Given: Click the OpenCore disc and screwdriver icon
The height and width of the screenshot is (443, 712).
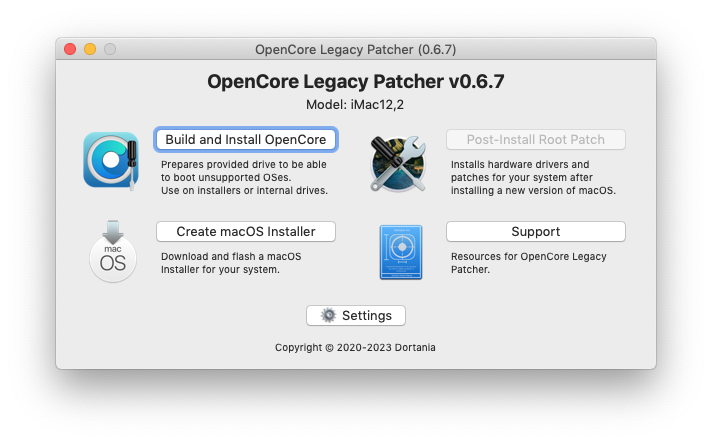Looking at the screenshot, I should click(x=111, y=160).
